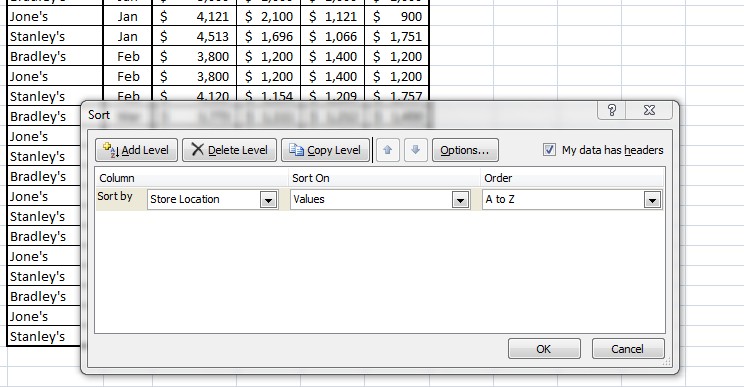The image size is (744, 387).
Task: Select cell with value 1,696
Action: (269, 37)
